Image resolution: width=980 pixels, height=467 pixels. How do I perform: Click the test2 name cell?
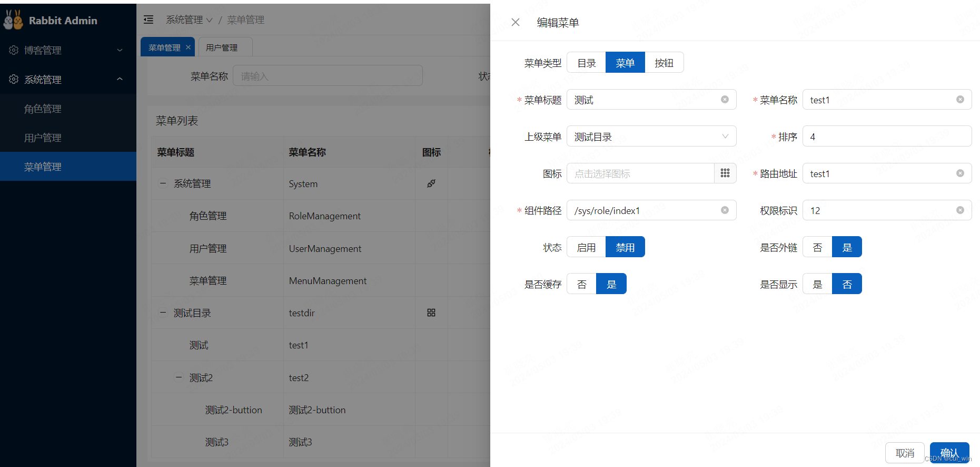349,377
